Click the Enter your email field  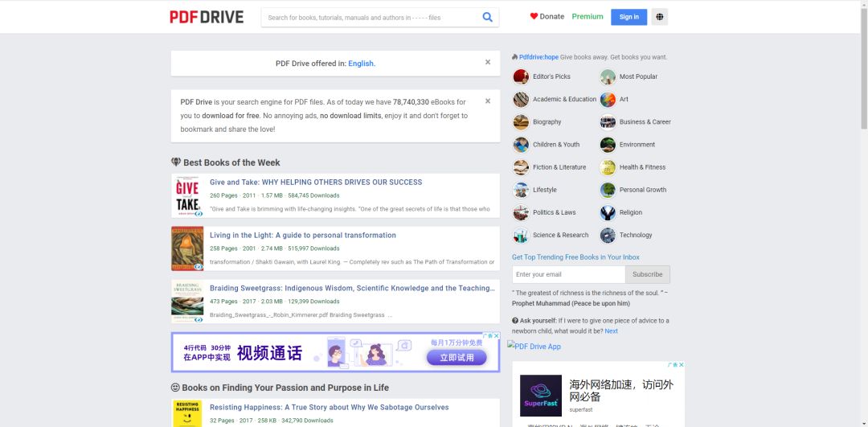tap(568, 274)
